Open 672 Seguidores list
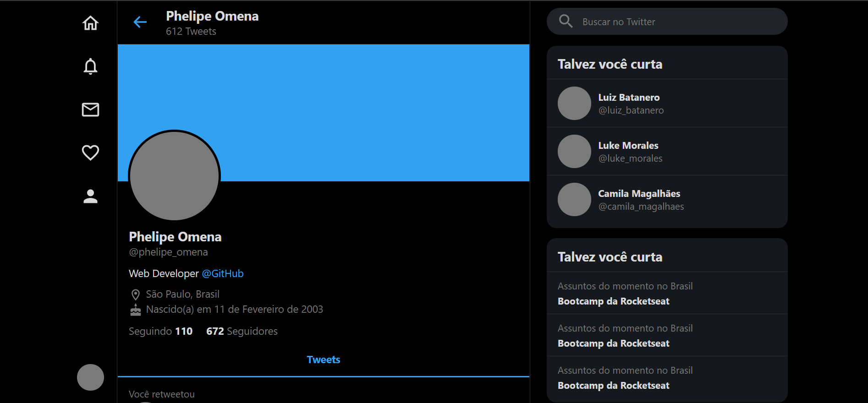 tap(242, 331)
